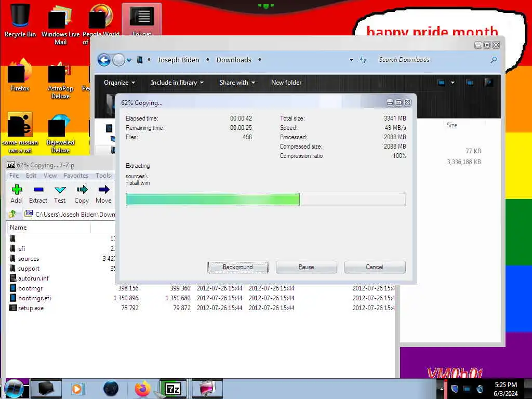Click the change your view icon
The height and width of the screenshot is (399, 532).
coord(441,83)
